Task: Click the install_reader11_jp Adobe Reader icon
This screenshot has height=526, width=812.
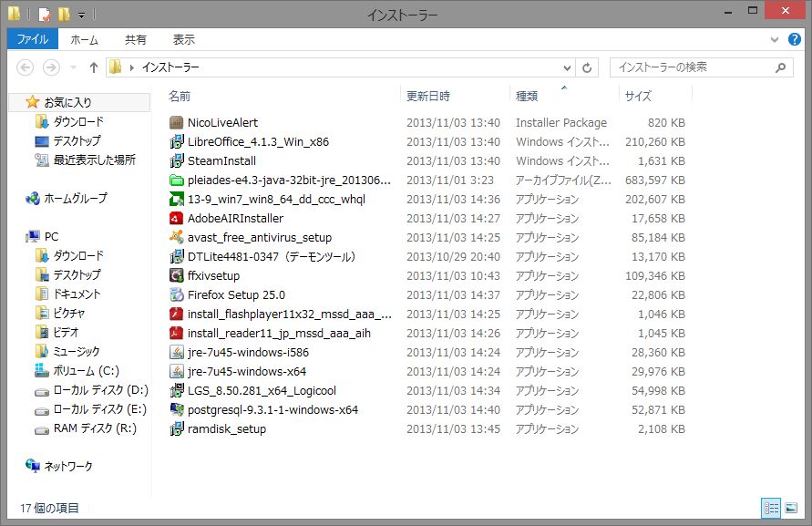Action: 177,334
